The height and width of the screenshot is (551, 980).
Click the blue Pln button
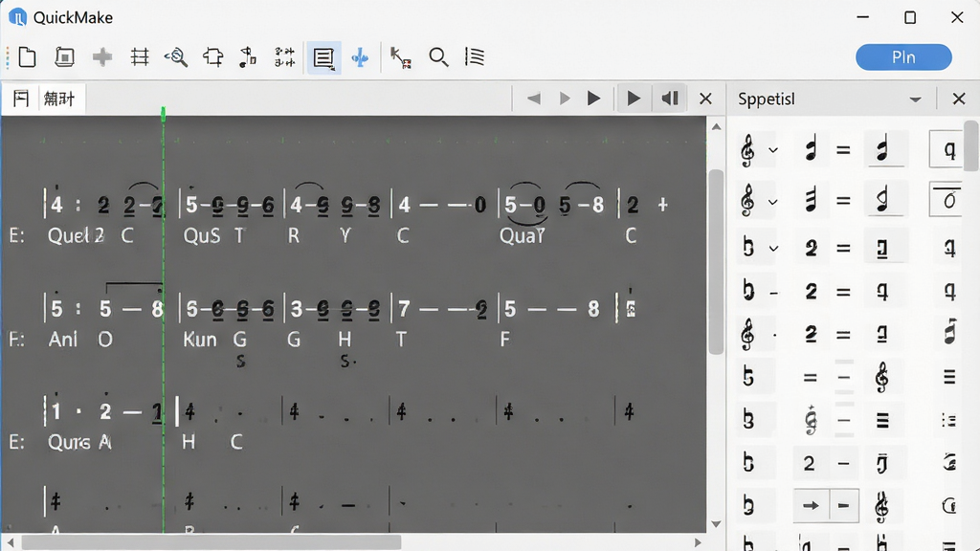tap(903, 57)
